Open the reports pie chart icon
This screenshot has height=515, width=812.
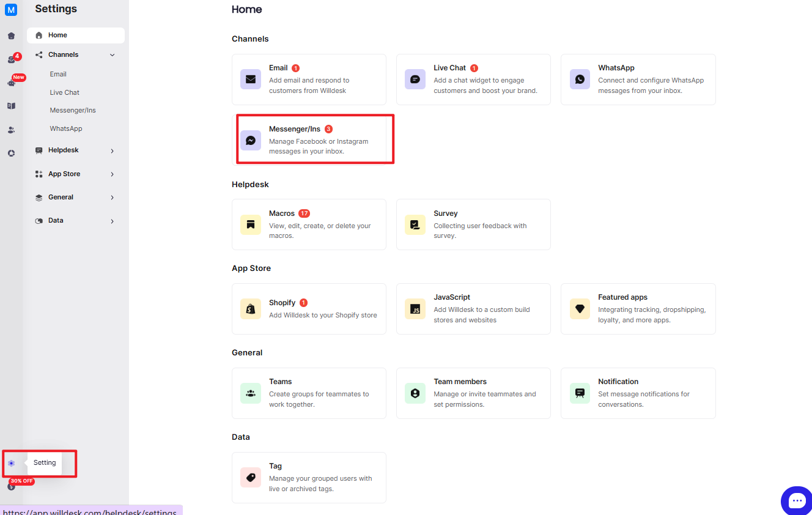pos(11,153)
